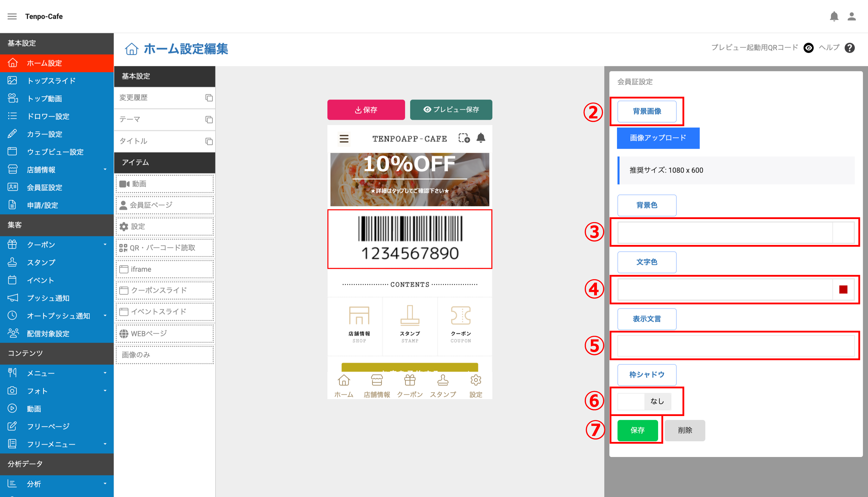The width and height of the screenshot is (868, 497).
Task: Click the copy icon beside タイトル
Action: tap(209, 141)
